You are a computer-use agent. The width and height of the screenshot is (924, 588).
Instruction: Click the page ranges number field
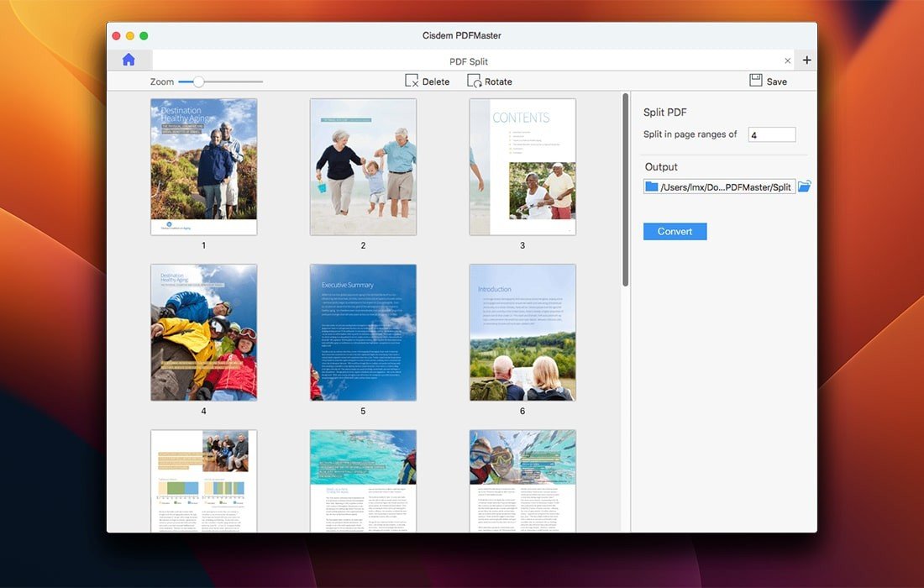tap(771, 134)
